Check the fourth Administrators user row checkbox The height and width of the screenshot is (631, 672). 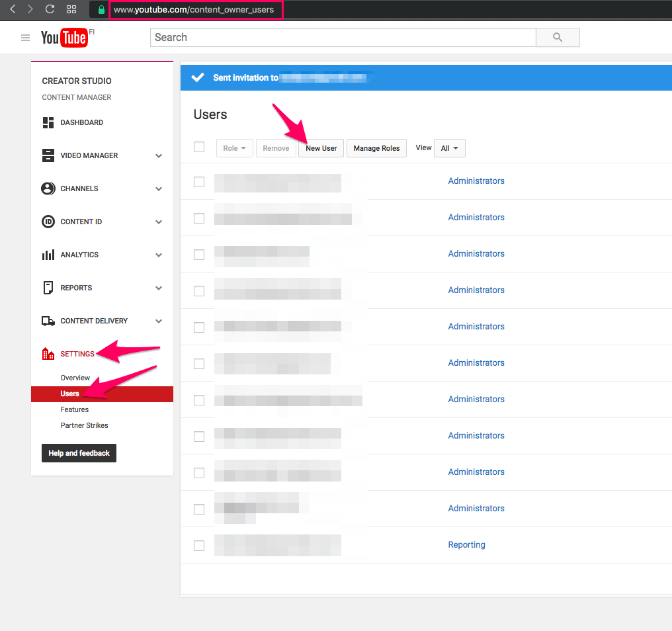pyautogui.click(x=199, y=291)
